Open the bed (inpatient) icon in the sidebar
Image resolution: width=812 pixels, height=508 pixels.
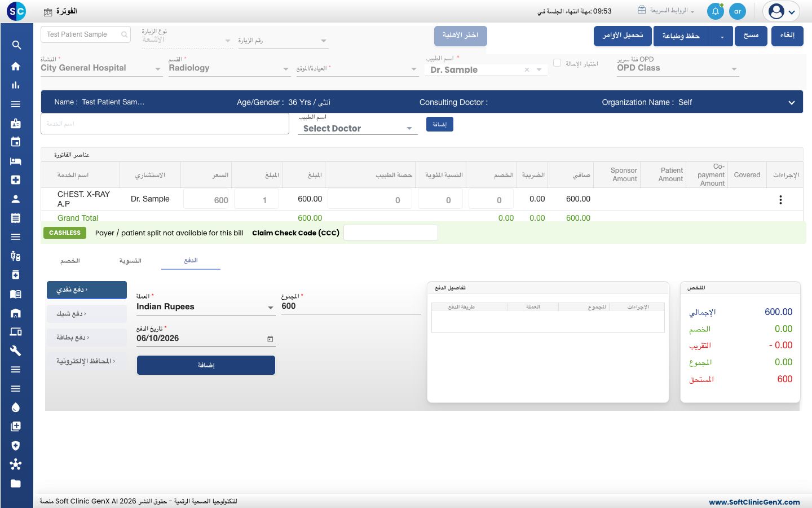(16, 161)
